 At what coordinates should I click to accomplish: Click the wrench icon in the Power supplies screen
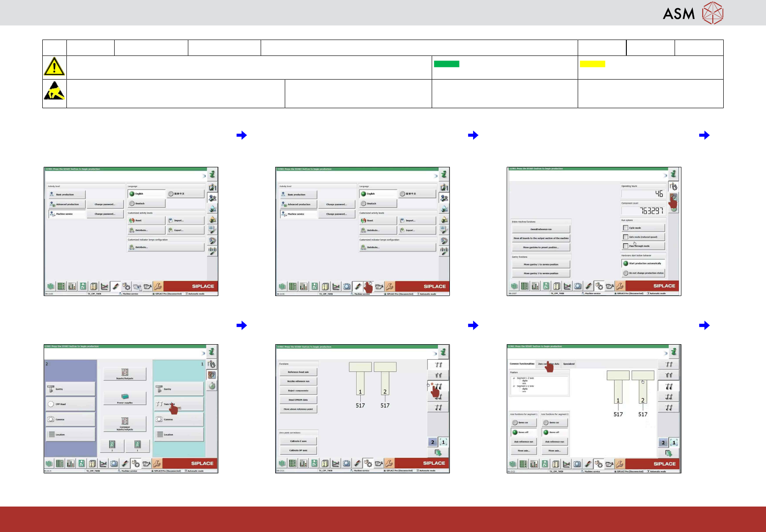pyautogui.click(x=157, y=463)
